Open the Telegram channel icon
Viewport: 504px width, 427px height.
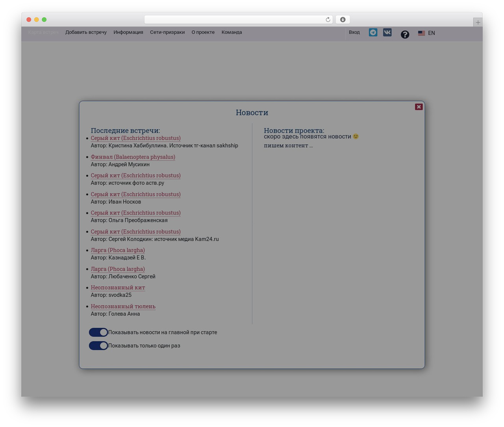[x=373, y=32]
